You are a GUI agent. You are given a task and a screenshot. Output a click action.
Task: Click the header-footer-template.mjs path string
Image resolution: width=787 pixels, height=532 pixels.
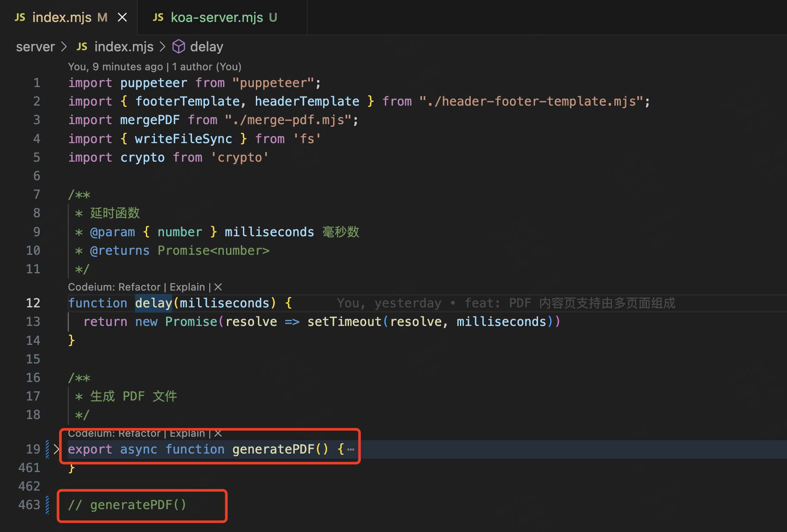[531, 101]
